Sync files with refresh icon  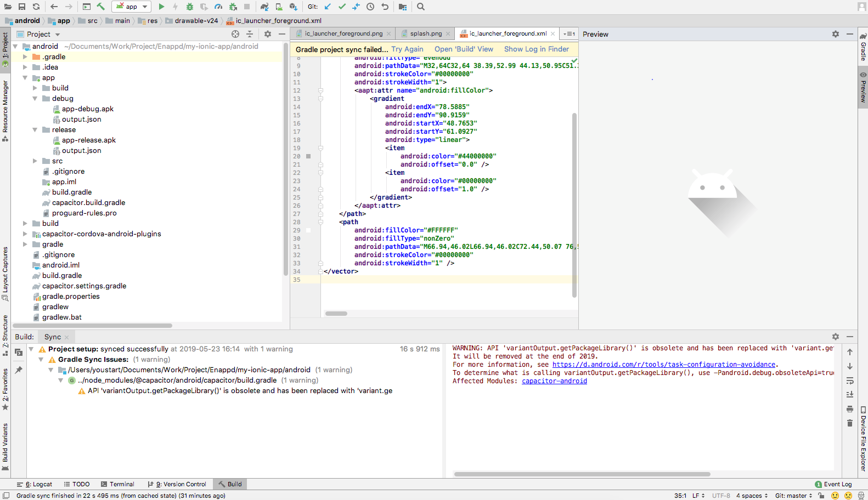click(x=36, y=7)
